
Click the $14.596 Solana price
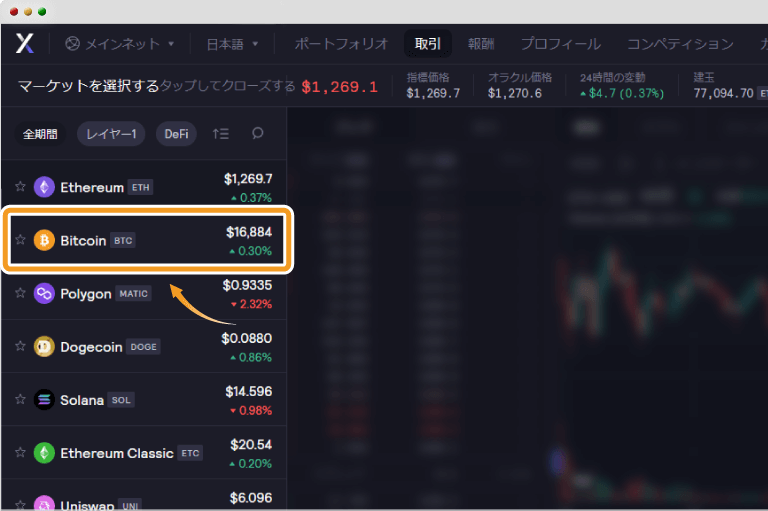tap(249, 391)
